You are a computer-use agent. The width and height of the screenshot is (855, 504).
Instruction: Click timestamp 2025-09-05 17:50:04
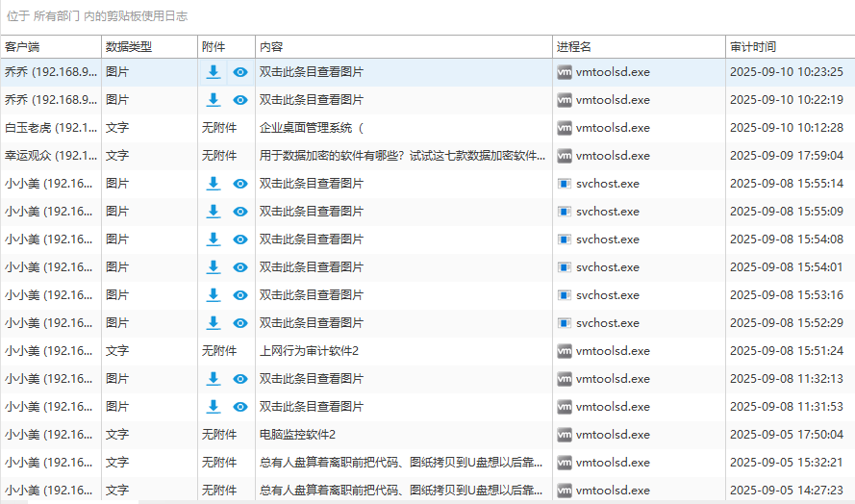click(787, 435)
